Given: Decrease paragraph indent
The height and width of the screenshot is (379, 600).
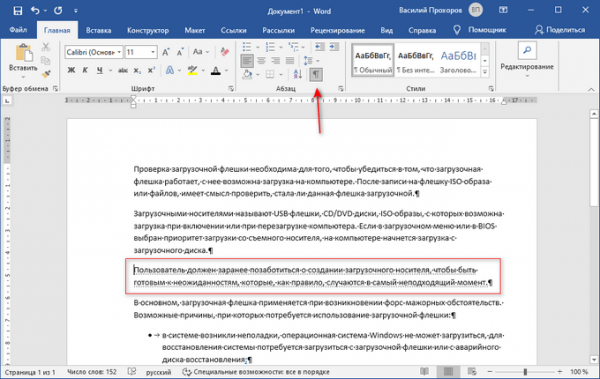Looking at the screenshot, I should pyautogui.click(x=320, y=47).
